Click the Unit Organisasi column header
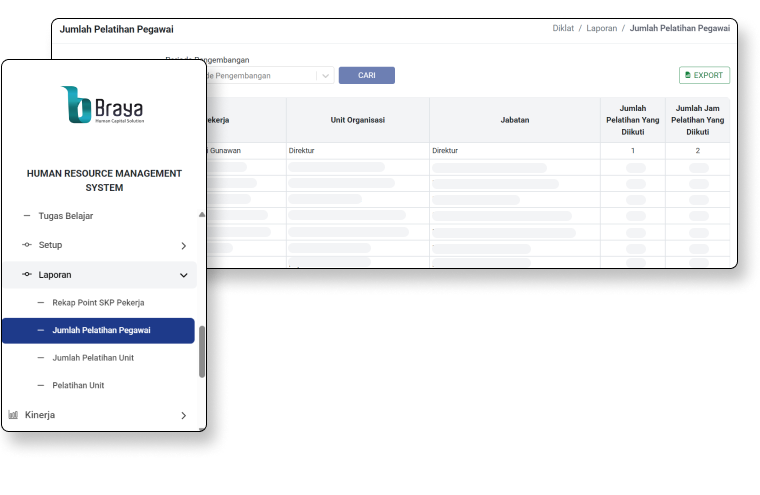 (x=358, y=120)
